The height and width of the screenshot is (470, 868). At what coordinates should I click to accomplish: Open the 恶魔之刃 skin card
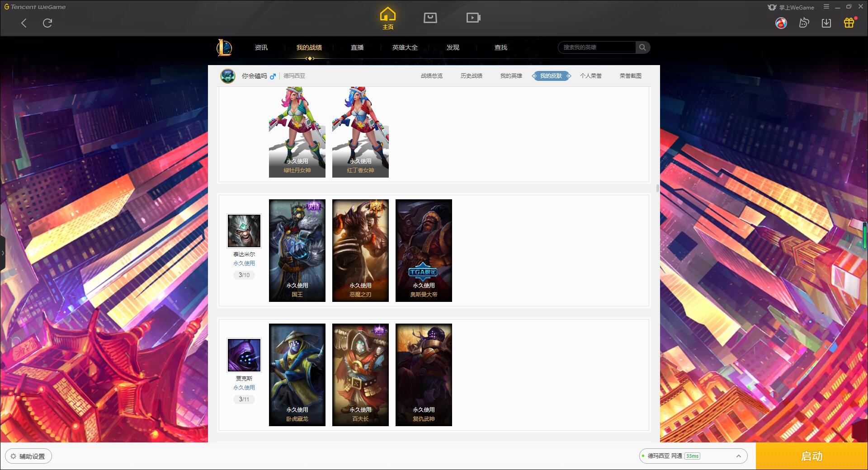coord(360,250)
